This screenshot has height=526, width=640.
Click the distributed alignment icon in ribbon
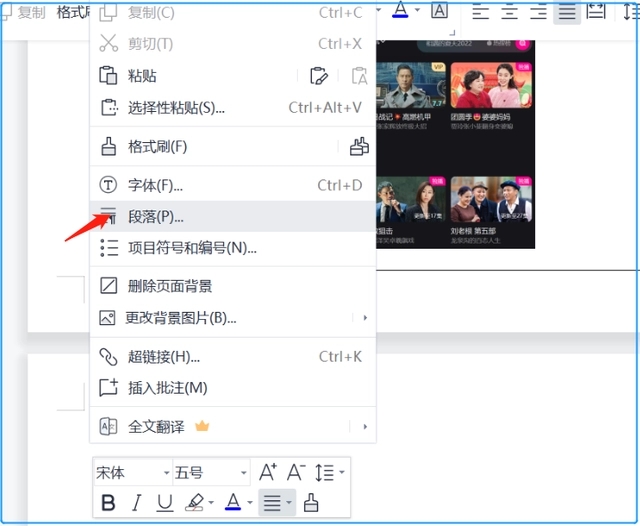pyautogui.click(x=596, y=11)
